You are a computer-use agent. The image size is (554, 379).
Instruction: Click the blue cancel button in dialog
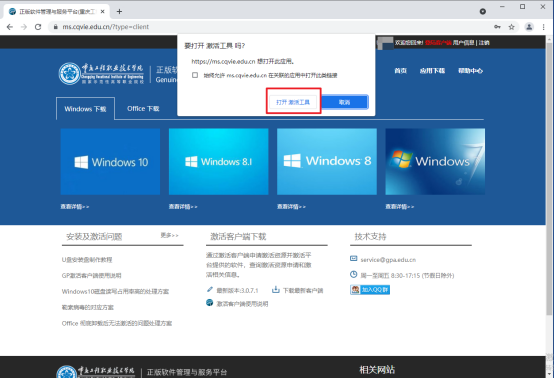(x=344, y=102)
